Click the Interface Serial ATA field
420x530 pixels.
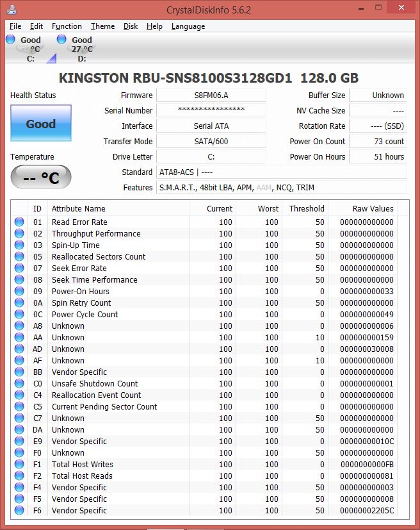[211, 126]
